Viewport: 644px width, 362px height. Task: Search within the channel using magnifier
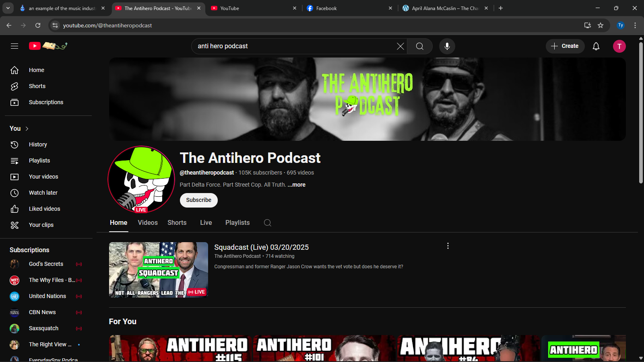[268, 223]
